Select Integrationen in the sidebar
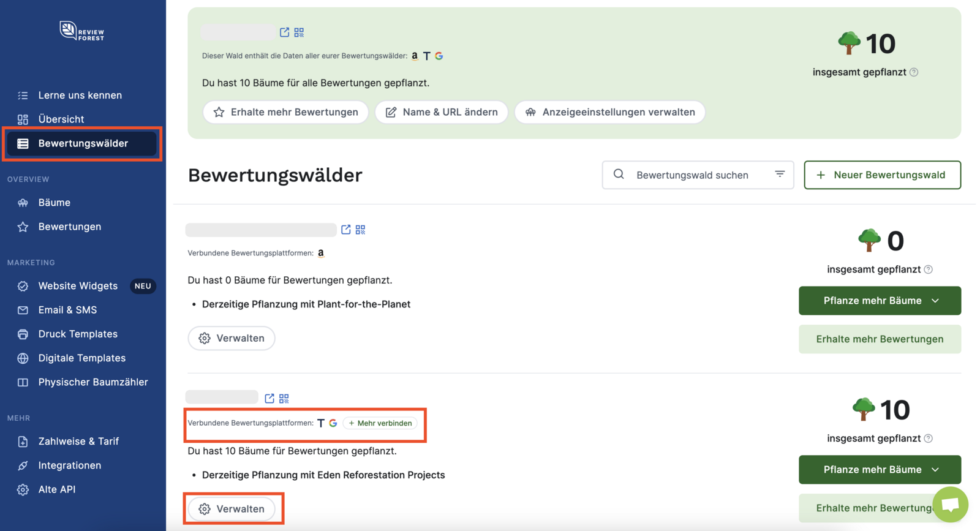This screenshot has width=980, height=531. 70,465
